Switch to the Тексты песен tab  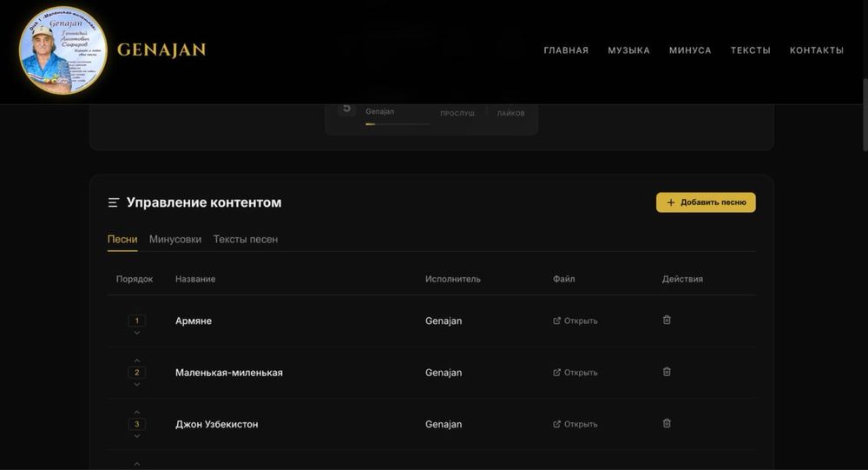(246, 239)
